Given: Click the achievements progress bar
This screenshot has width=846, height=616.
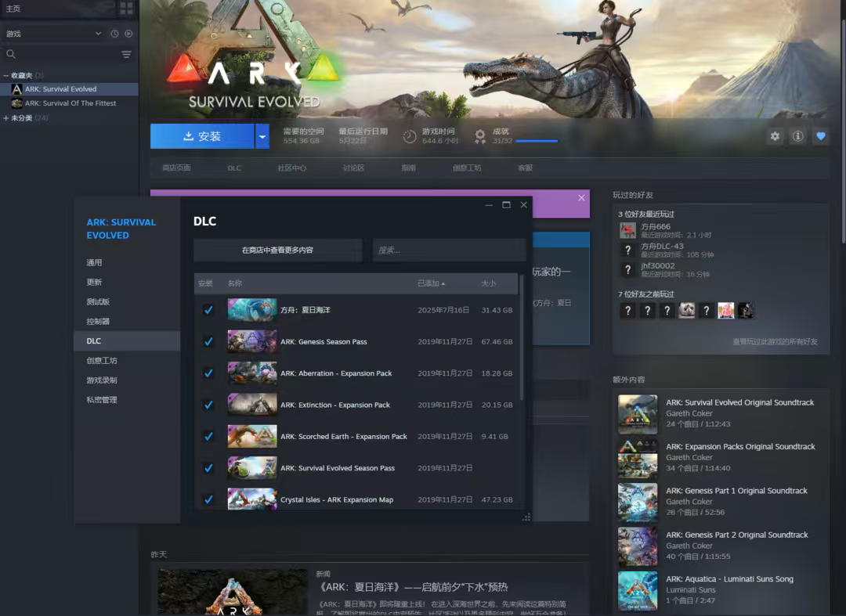Looking at the screenshot, I should click(537, 141).
